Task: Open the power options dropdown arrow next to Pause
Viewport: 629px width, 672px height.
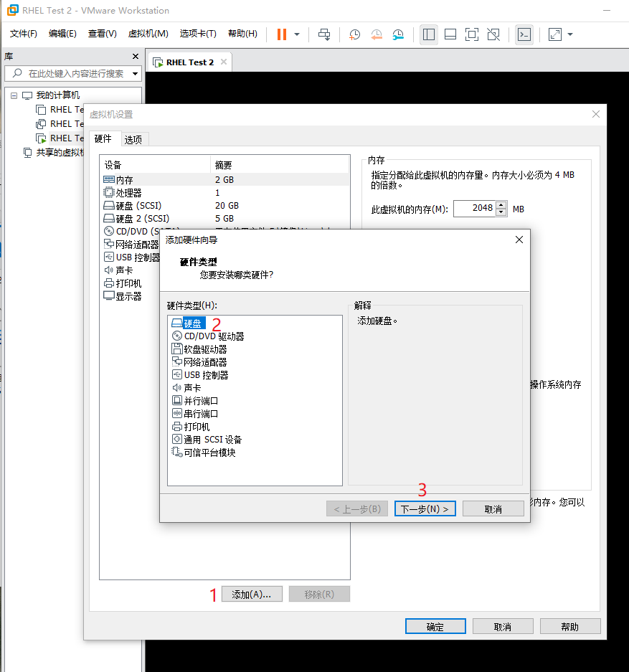Action: [297, 34]
